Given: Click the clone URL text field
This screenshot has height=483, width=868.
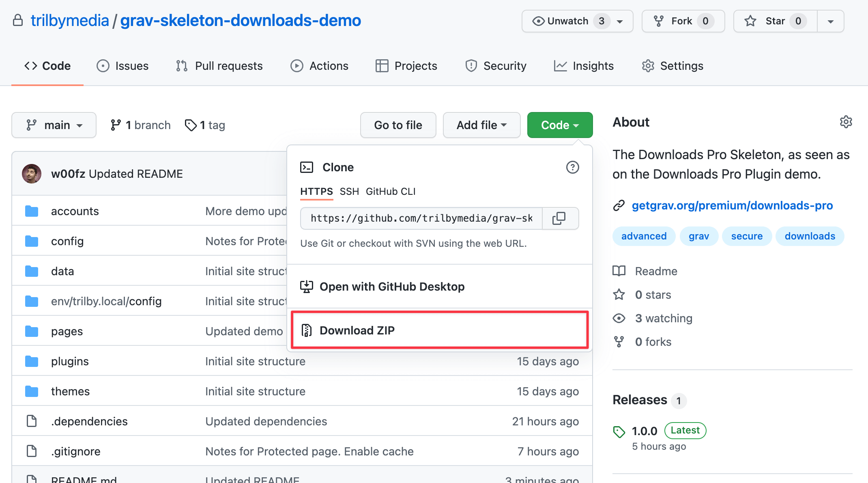Looking at the screenshot, I should 421,218.
